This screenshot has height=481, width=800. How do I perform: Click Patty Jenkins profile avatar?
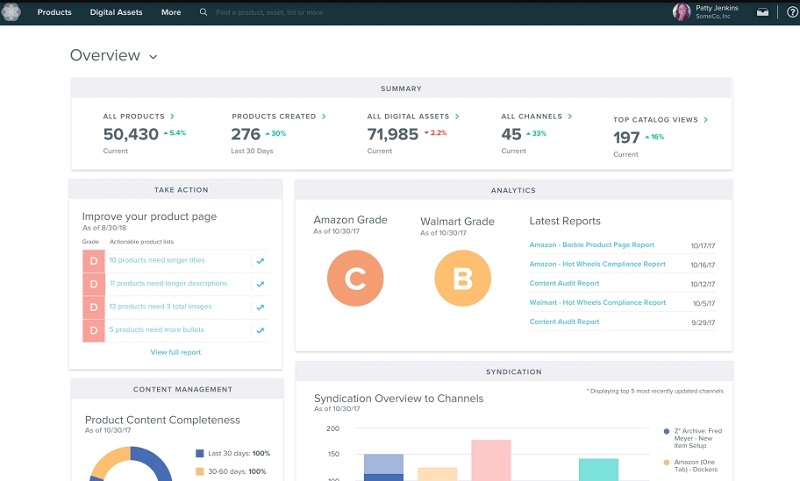682,12
